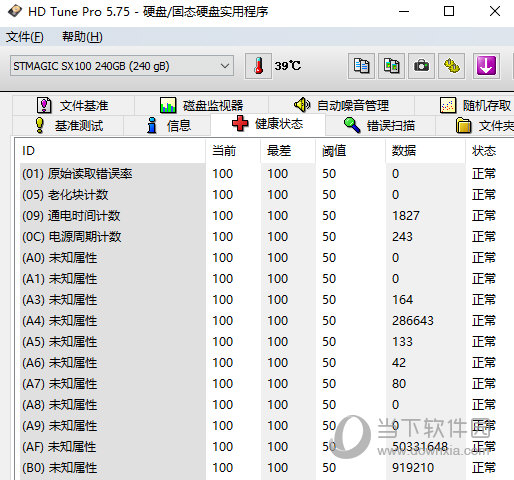Viewport: 514px width, 480px height.
Task: Click the HD Tune Pro title bar icon
Action: coord(15,11)
